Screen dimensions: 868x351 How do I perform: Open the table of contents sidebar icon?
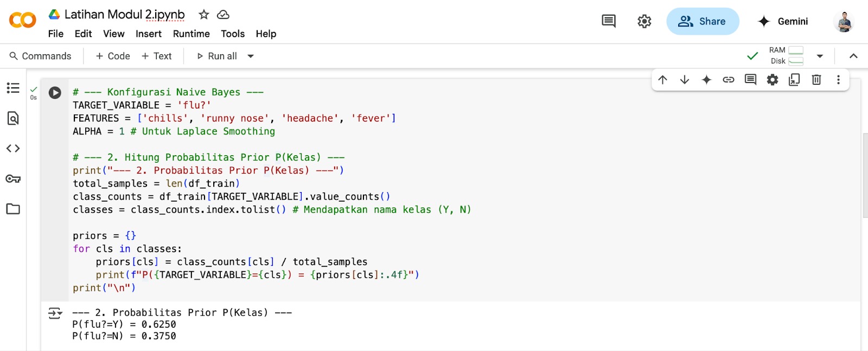point(13,88)
